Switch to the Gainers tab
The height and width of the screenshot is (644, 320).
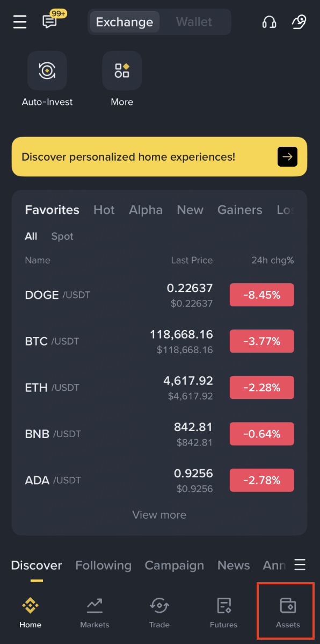tap(239, 210)
